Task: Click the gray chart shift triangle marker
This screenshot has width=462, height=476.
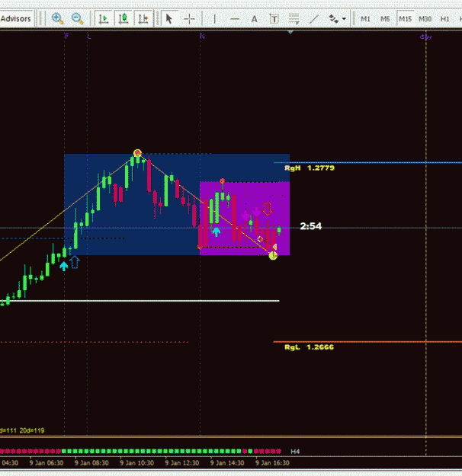Action: tap(290, 32)
